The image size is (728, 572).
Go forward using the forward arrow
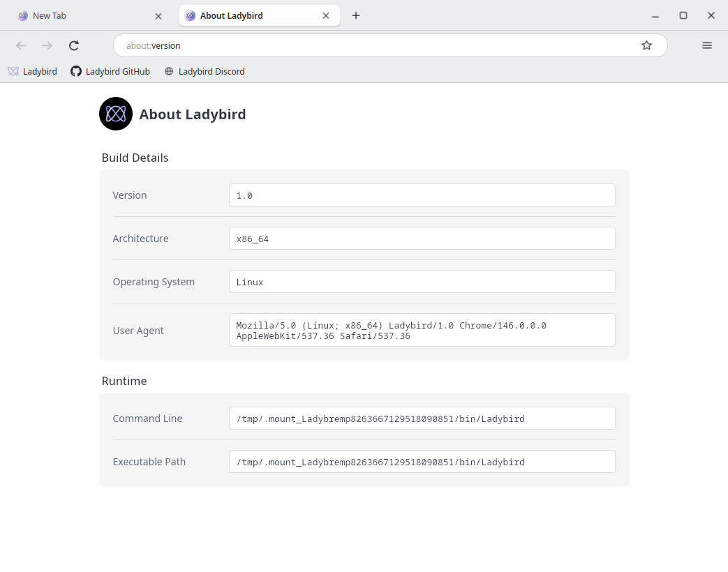pyautogui.click(x=47, y=45)
